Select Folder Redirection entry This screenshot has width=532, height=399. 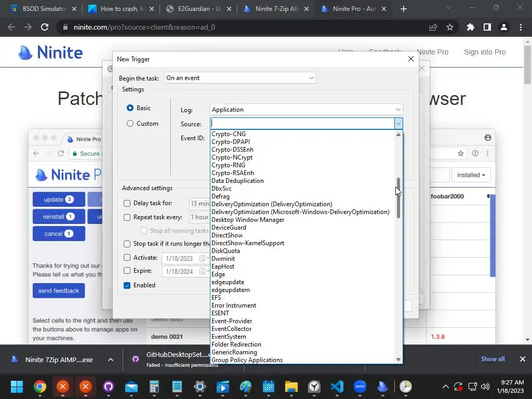tap(236, 344)
